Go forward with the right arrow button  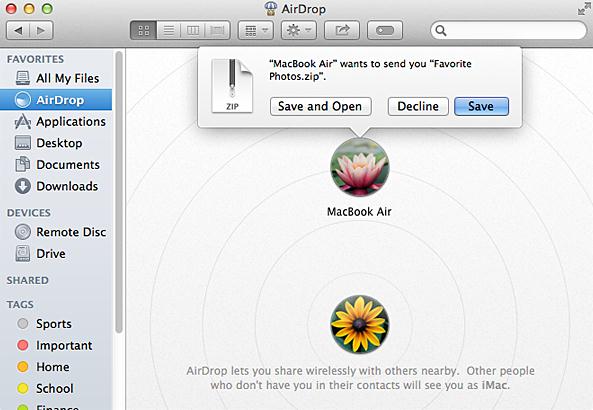click(41, 30)
